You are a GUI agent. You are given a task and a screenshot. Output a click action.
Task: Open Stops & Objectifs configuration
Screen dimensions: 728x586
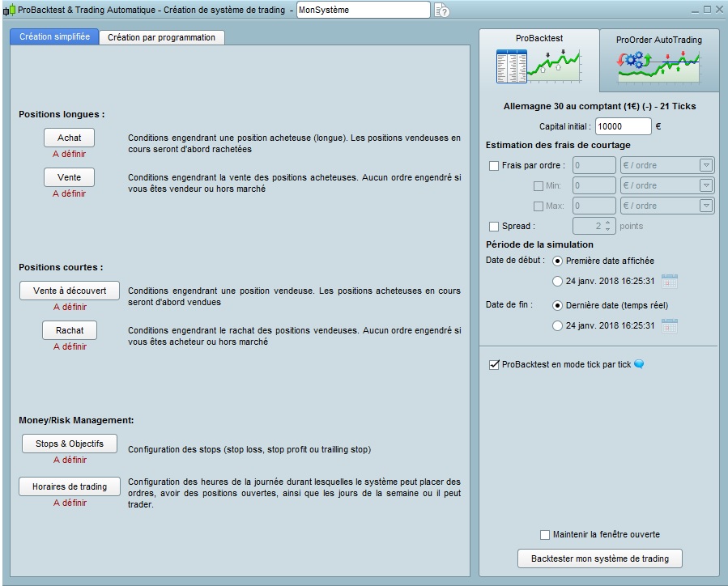(x=70, y=444)
